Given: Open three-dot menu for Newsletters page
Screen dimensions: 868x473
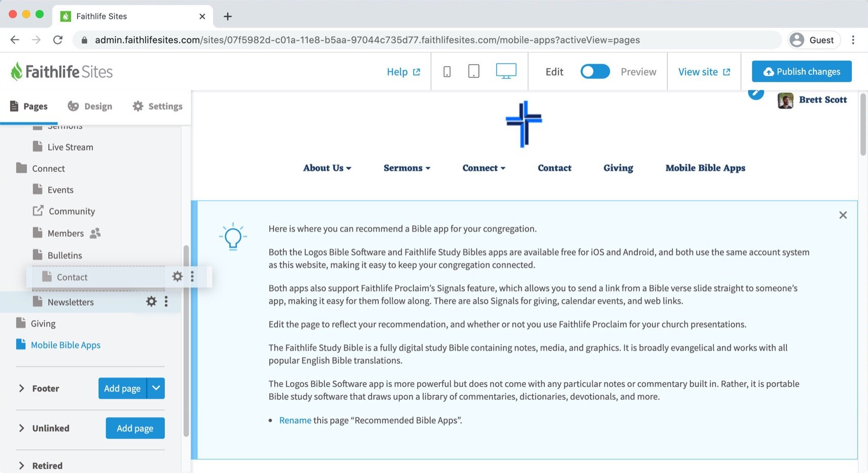Looking at the screenshot, I should tap(166, 302).
